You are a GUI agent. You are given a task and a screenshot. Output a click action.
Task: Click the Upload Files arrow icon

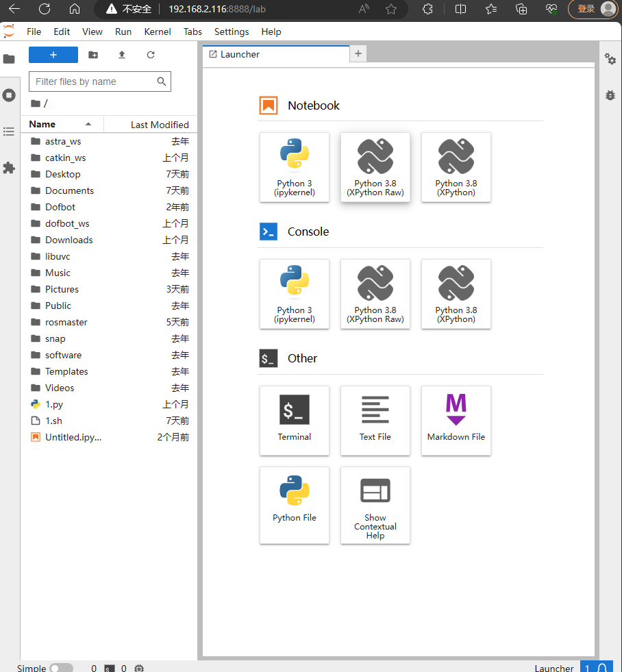(x=122, y=55)
